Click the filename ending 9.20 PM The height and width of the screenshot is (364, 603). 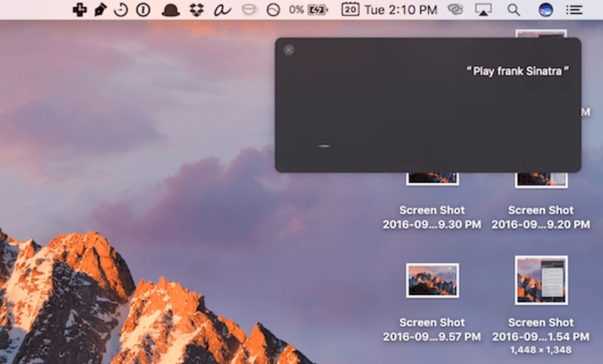541,217
